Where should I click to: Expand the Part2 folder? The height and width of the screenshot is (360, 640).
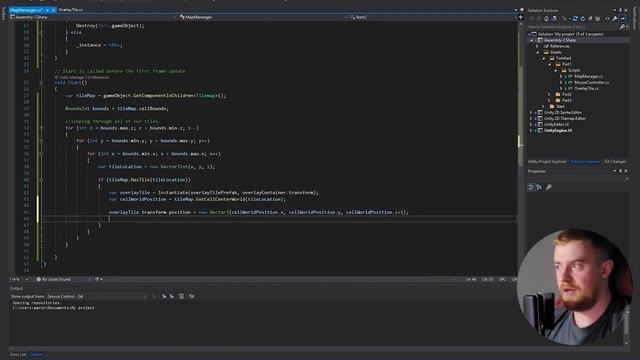549,94
